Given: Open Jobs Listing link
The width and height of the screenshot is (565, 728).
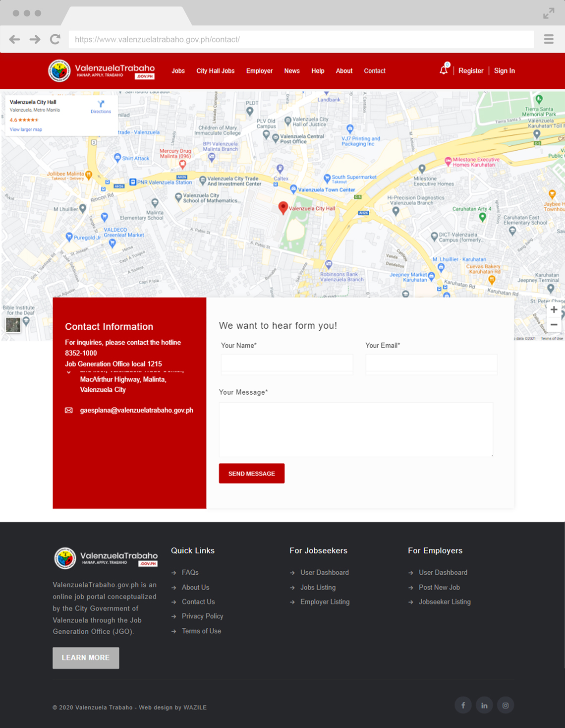Looking at the screenshot, I should [x=318, y=587].
